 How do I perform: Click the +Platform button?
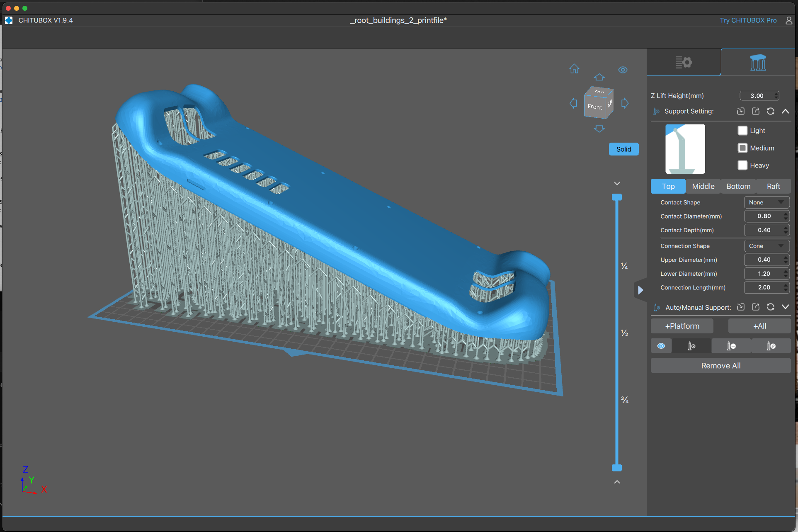(x=682, y=326)
